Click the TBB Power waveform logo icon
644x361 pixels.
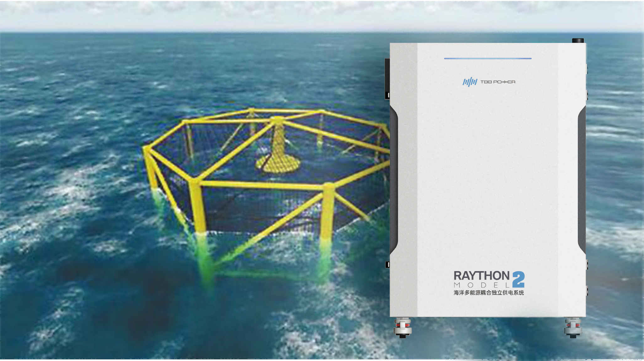click(x=470, y=82)
